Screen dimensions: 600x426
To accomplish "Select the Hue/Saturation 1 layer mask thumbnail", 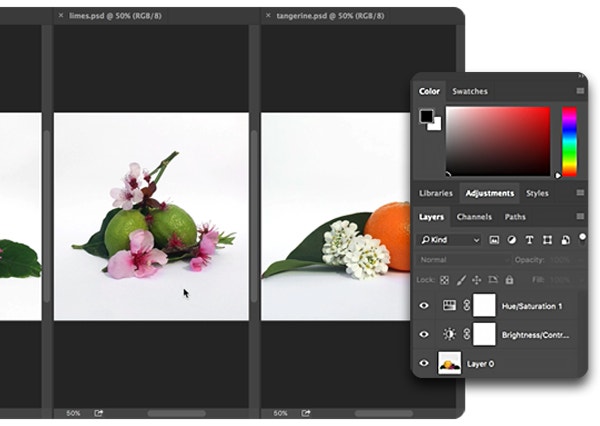I will click(484, 305).
